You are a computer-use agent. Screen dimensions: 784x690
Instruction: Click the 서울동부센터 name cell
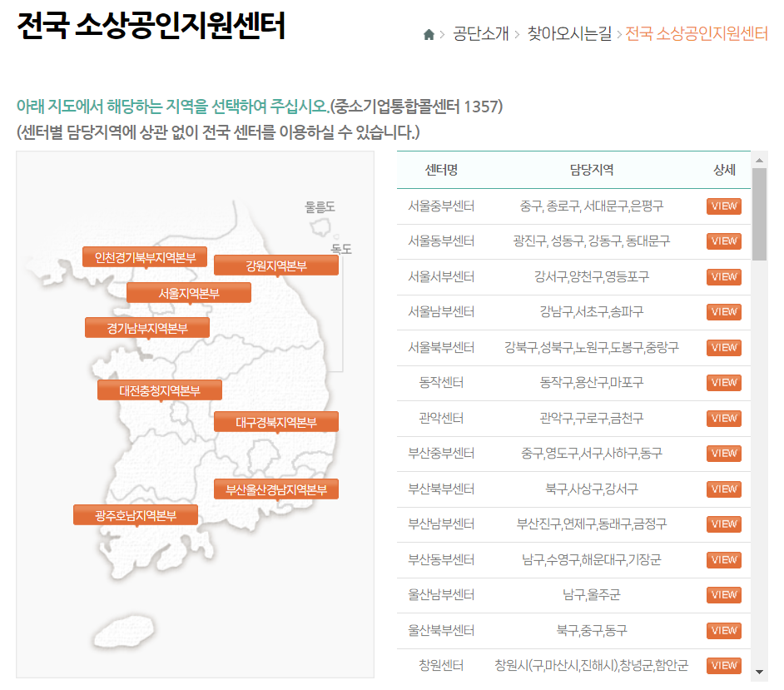[441, 241]
